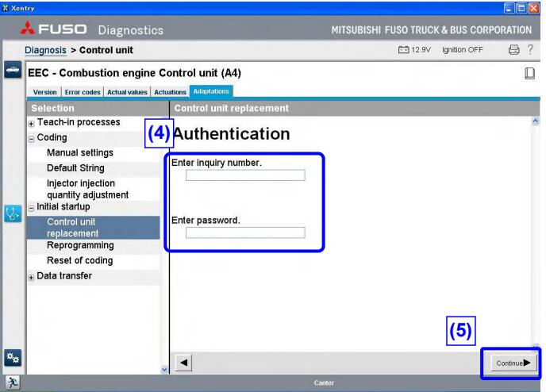
Task: Click the battery voltage 12.9V indicator
Action: tap(414, 50)
